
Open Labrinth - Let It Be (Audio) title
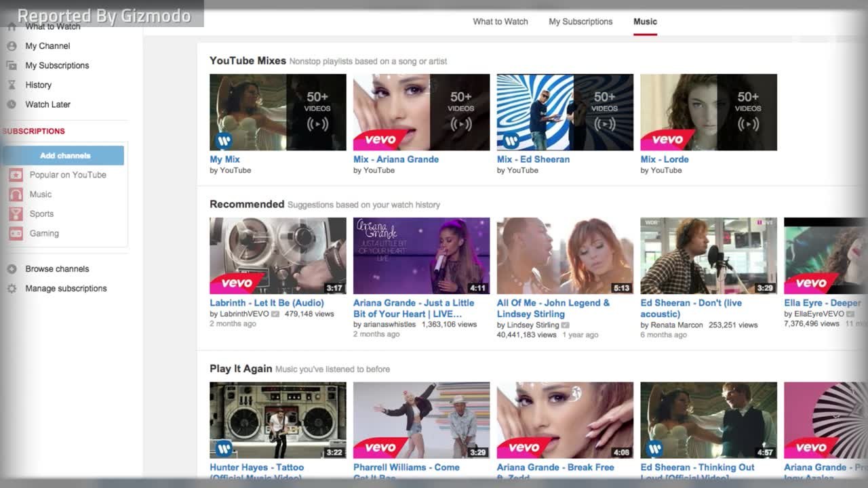coord(267,303)
